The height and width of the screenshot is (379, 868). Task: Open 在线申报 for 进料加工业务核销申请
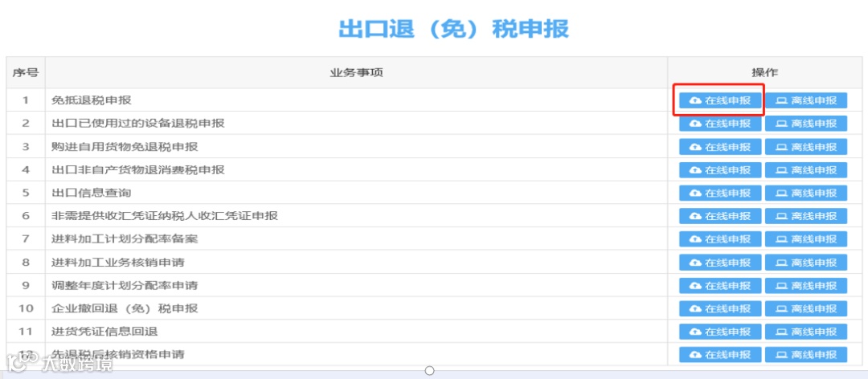pyautogui.click(x=720, y=263)
